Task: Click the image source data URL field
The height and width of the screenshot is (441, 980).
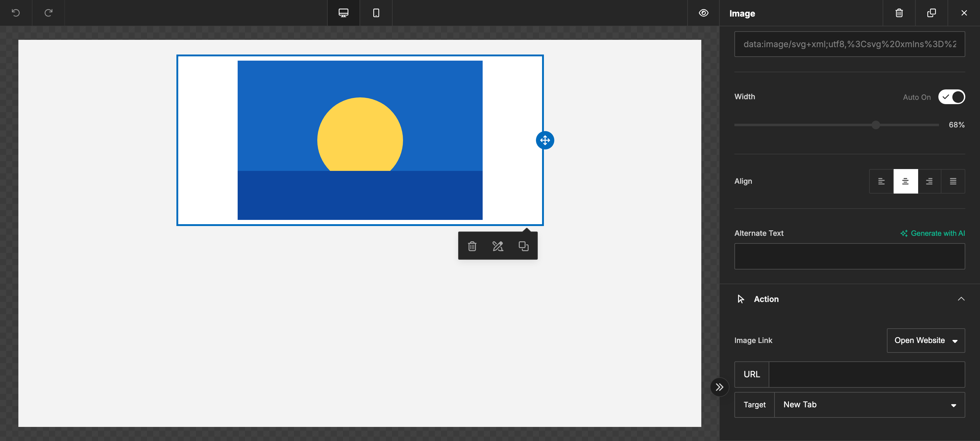Action: pos(849,44)
